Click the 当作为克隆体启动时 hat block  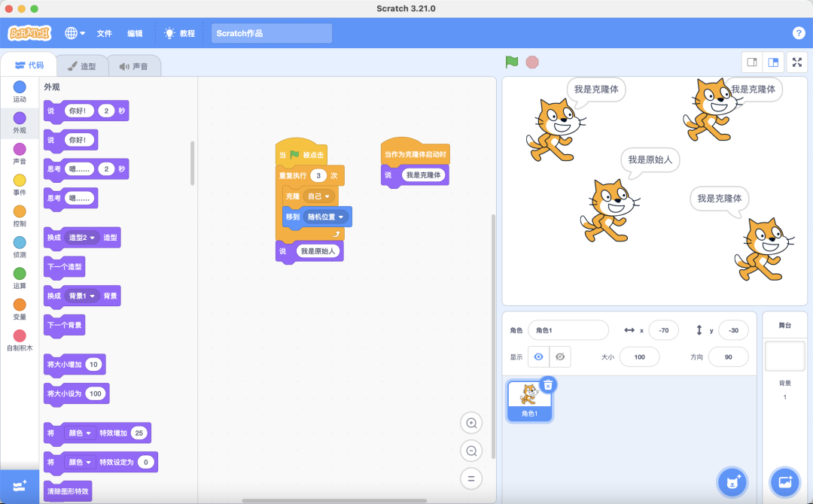(x=415, y=152)
